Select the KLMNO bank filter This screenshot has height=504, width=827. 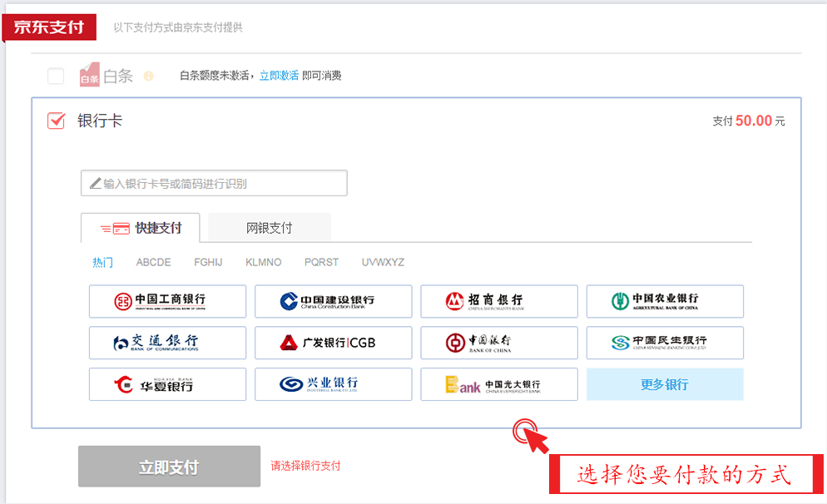(263, 262)
